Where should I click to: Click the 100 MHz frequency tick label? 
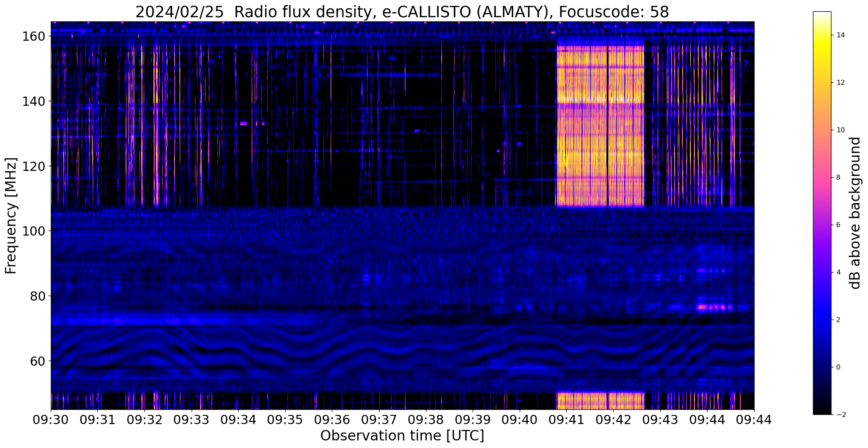[33, 231]
